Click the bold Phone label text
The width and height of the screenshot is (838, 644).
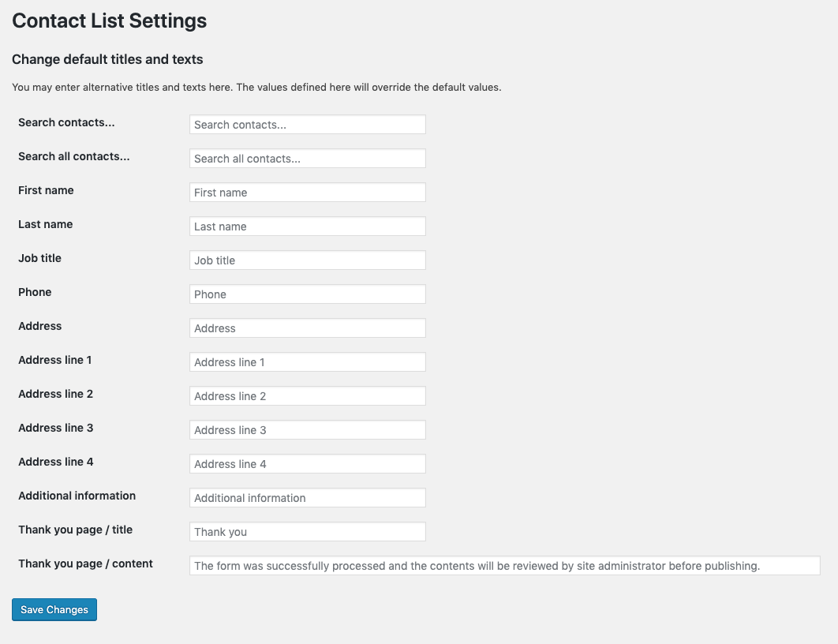(35, 292)
